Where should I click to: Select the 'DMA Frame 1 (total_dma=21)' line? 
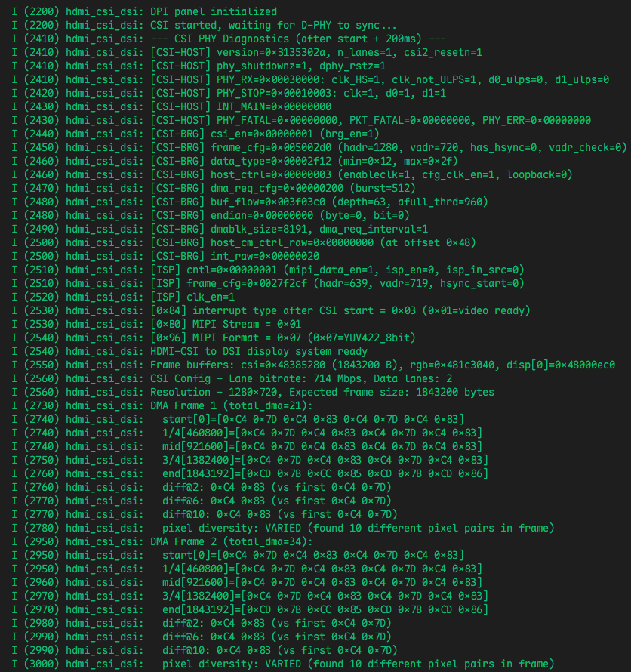coord(162,406)
